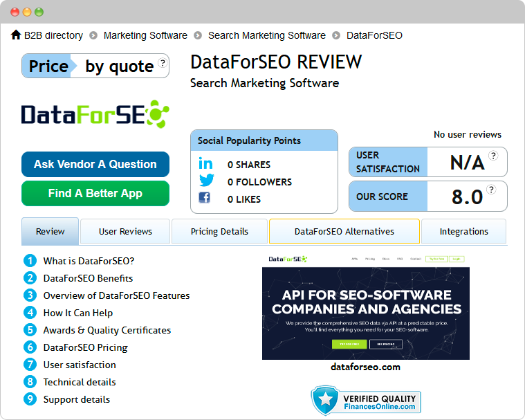Select the Review tab
This screenshot has height=420, width=525.
(x=50, y=231)
